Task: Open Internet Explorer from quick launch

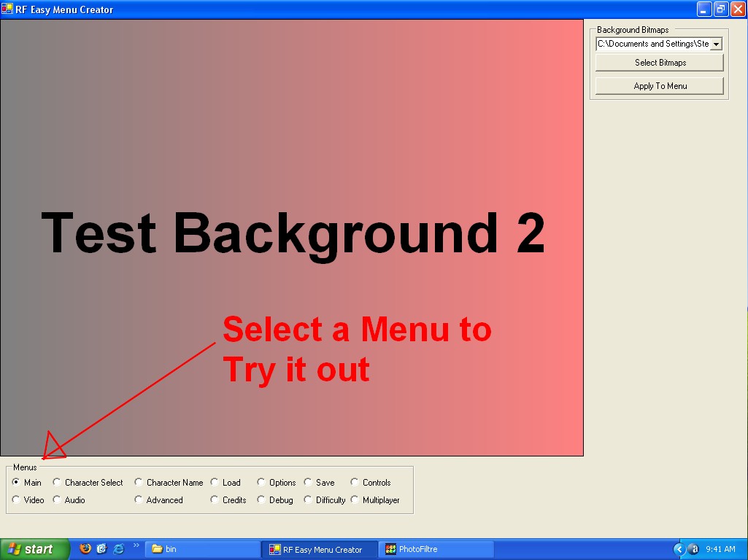Action: (118, 549)
